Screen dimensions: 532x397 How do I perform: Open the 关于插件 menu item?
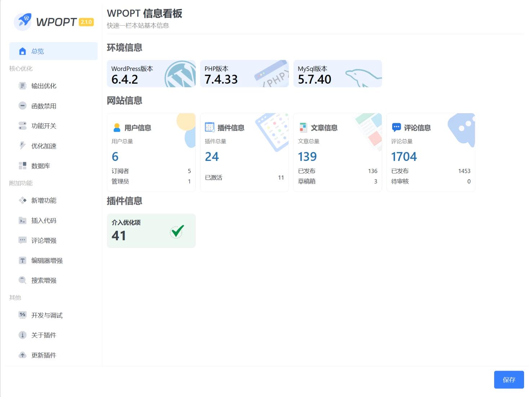[43, 335]
